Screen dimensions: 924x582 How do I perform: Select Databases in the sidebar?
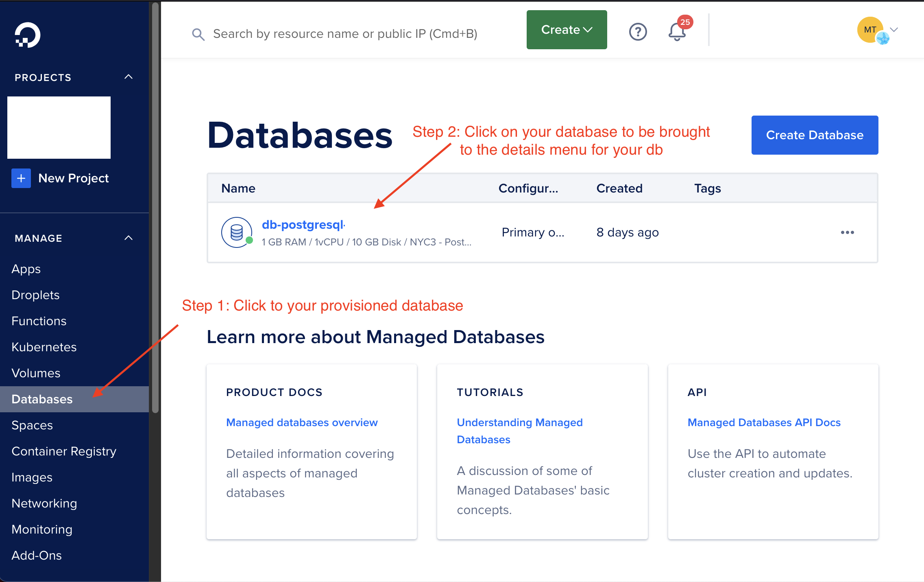tap(74, 399)
